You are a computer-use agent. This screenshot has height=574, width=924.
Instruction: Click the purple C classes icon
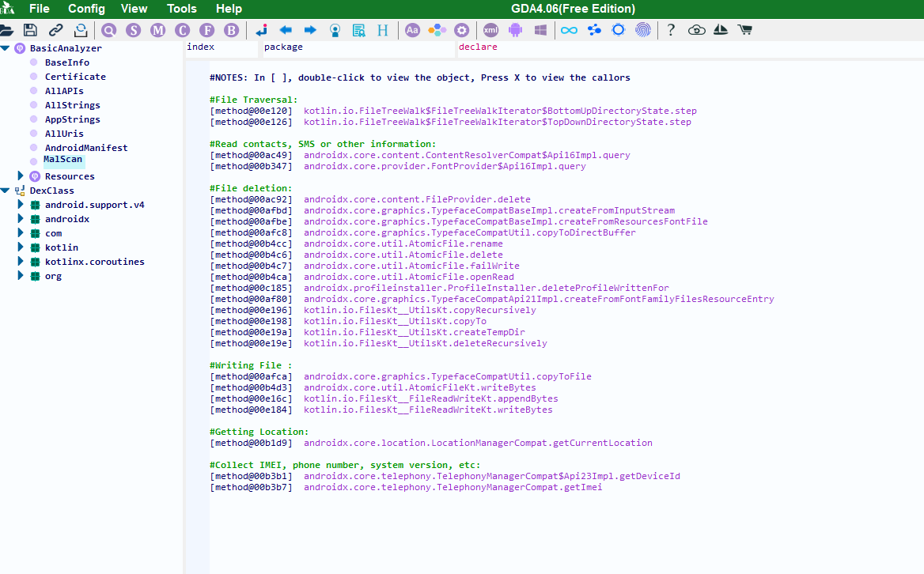(x=183, y=30)
